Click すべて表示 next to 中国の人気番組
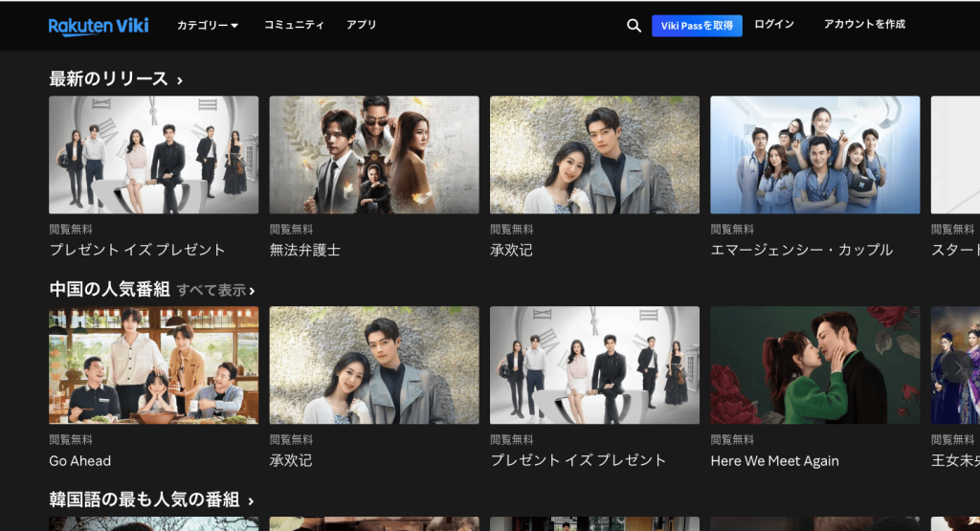The image size is (980, 531). [x=215, y=290]
